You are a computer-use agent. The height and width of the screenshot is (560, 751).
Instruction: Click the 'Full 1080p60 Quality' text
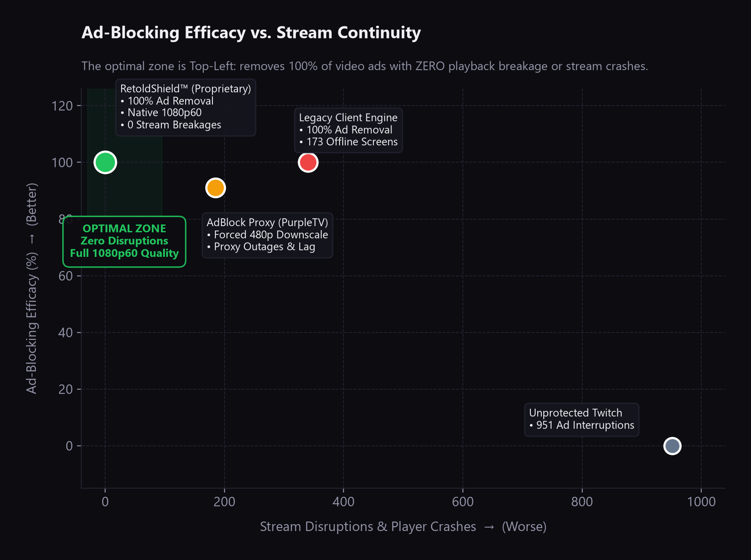coord(124,253)
